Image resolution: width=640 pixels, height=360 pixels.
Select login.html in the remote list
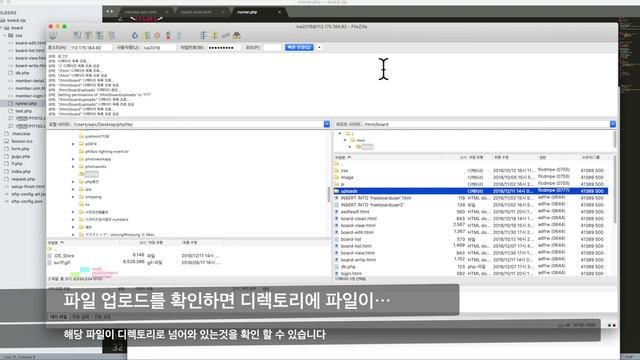click(471, 273)
